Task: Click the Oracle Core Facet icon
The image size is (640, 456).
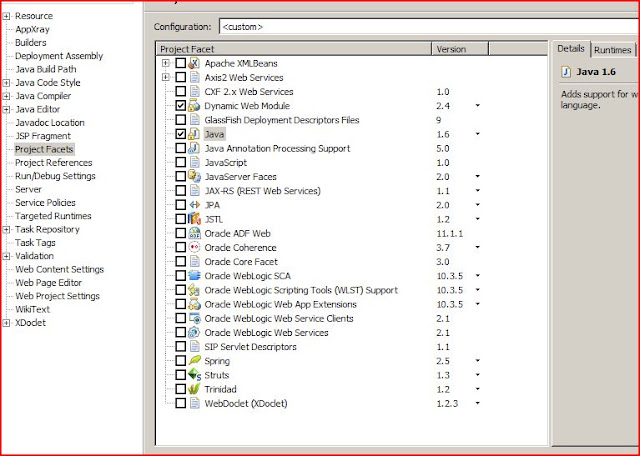Action: click(194, 262)
